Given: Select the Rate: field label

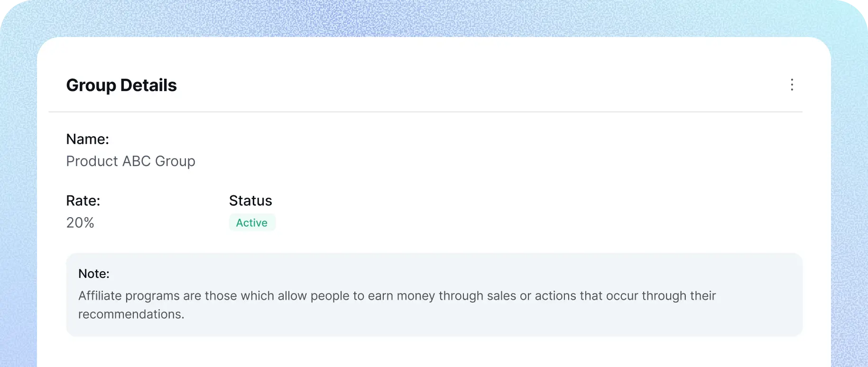Looking at the screenshot, I should [x=83, y=201].
